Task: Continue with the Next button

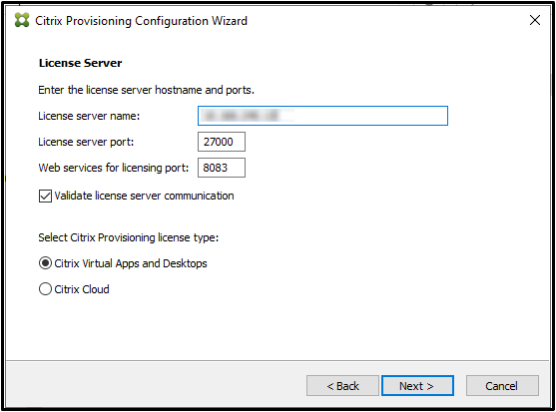Action: [417, 385]
